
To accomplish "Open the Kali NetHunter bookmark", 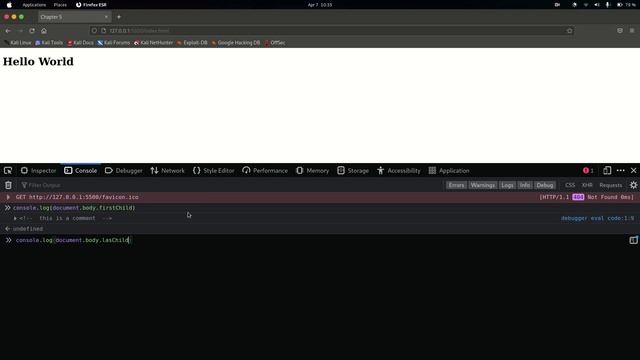I will pyautogui.click(x=153, y=42).
